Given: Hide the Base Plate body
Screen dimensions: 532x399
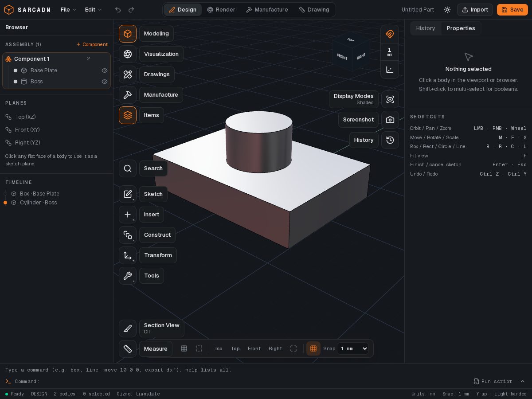Looking at the screenshot, I should click(x=105, y=70).
